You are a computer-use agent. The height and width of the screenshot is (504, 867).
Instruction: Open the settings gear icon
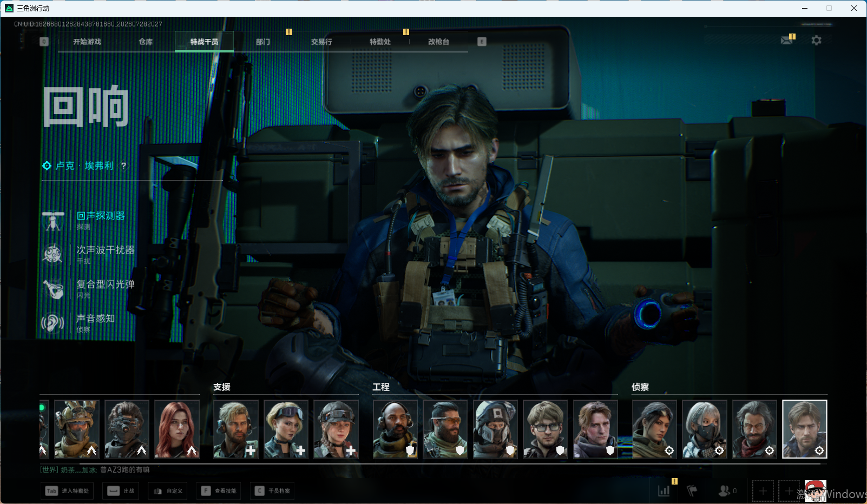[816, 40]
